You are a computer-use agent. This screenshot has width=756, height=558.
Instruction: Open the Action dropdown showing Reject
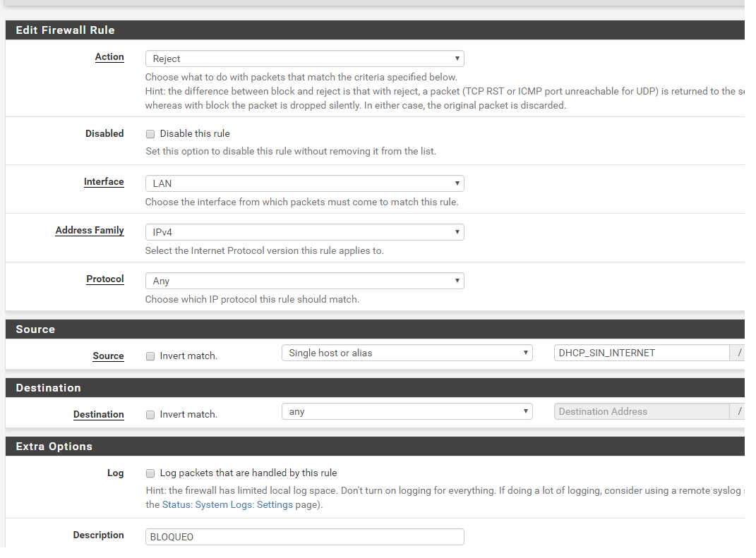coord(304,59)
